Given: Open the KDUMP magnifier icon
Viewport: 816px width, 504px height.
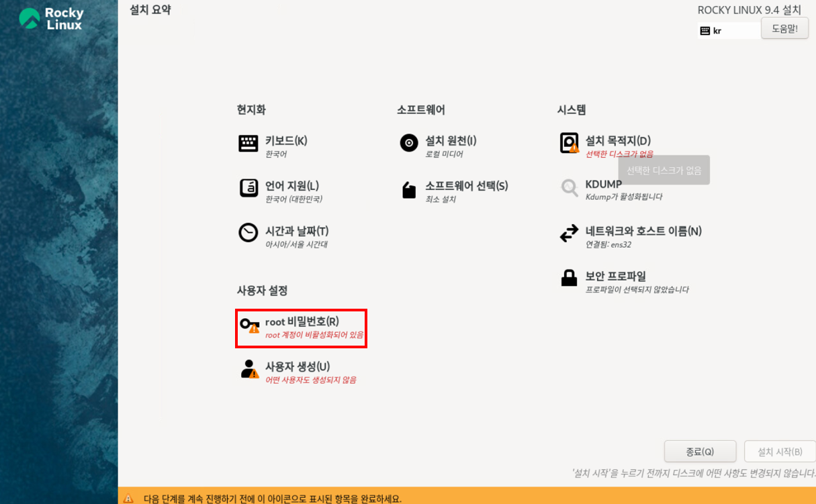Looking at the screenshot, I should tap(570, 188).
